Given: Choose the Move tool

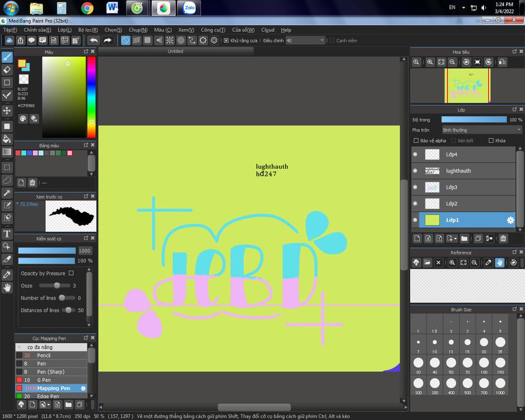Looking at the screenshot, I should tap(7, 111).
